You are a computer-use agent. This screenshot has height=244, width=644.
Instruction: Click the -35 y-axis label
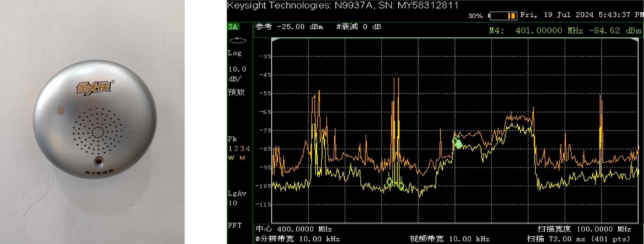click(x=265, y=57)
